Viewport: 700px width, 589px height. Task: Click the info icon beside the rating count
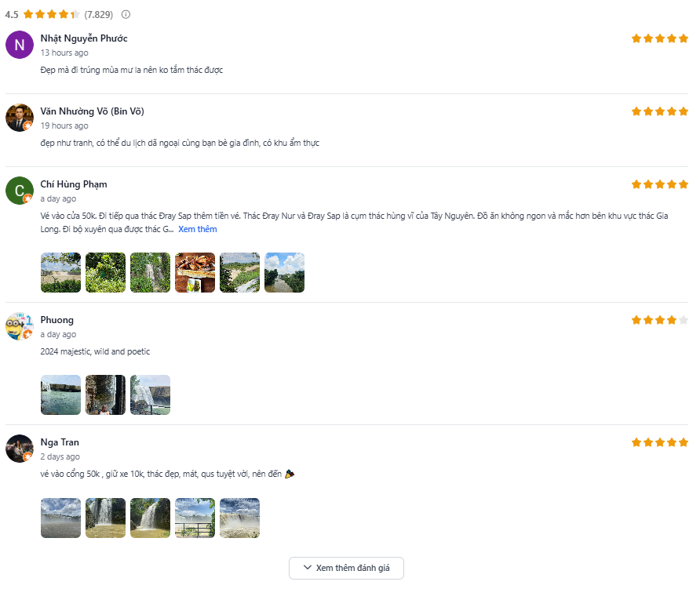pyautogui.click(x=126, y=14)
